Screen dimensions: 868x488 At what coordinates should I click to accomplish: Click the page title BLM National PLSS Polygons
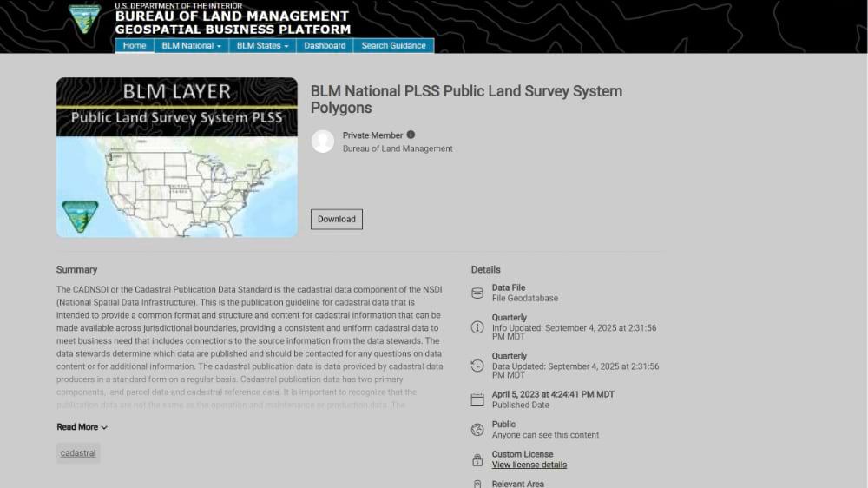466,99
